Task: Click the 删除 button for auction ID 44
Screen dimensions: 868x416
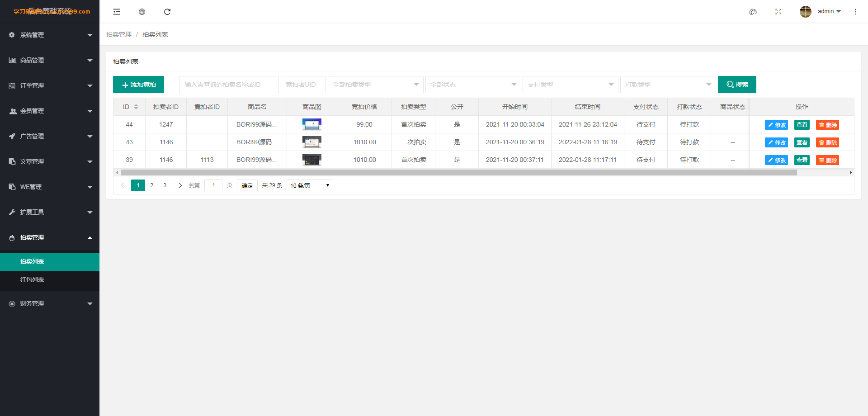Action: click(x=827, y=125)
